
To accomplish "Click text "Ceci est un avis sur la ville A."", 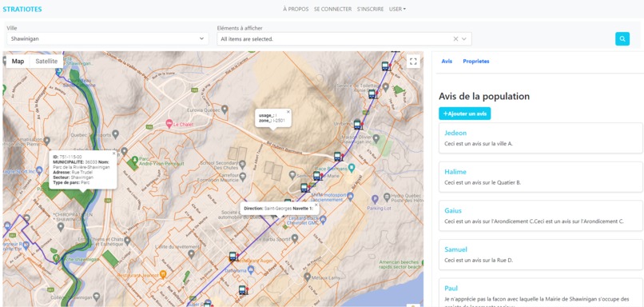I will [479, 144].
